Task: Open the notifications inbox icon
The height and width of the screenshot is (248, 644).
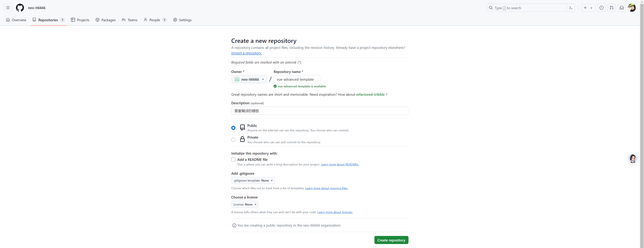Action: pyautogui.click(x=622, y=8)
